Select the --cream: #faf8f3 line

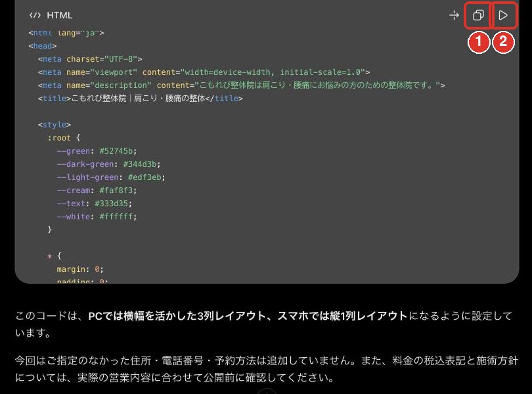point(97,190)
